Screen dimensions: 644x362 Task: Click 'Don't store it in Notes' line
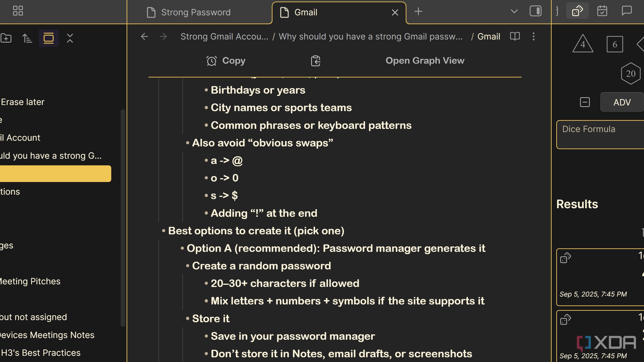342,354
